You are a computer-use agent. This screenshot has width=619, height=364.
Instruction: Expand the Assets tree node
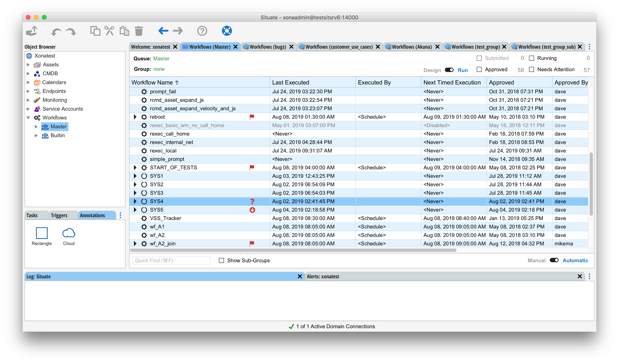click(28, 65)
